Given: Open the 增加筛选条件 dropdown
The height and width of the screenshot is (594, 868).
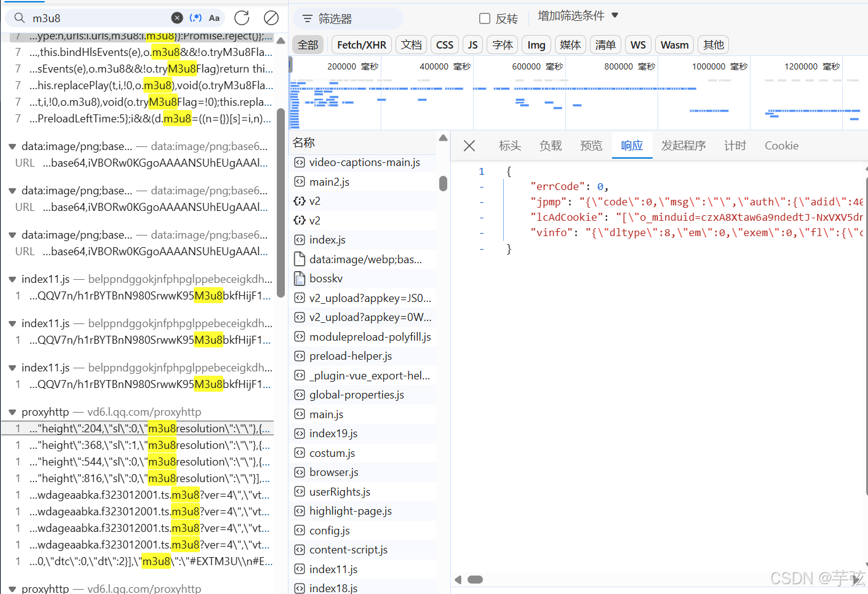Looking at the screenshot, I should coord(577,15).
